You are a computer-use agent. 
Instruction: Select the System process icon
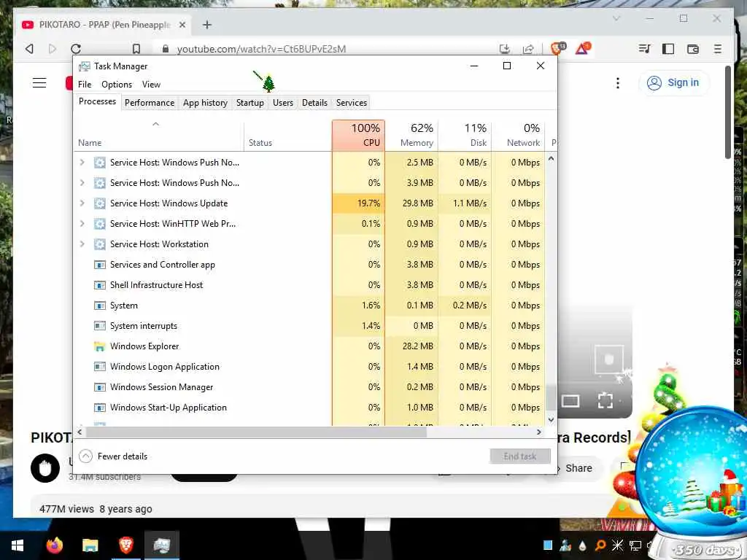click(99, 306)
